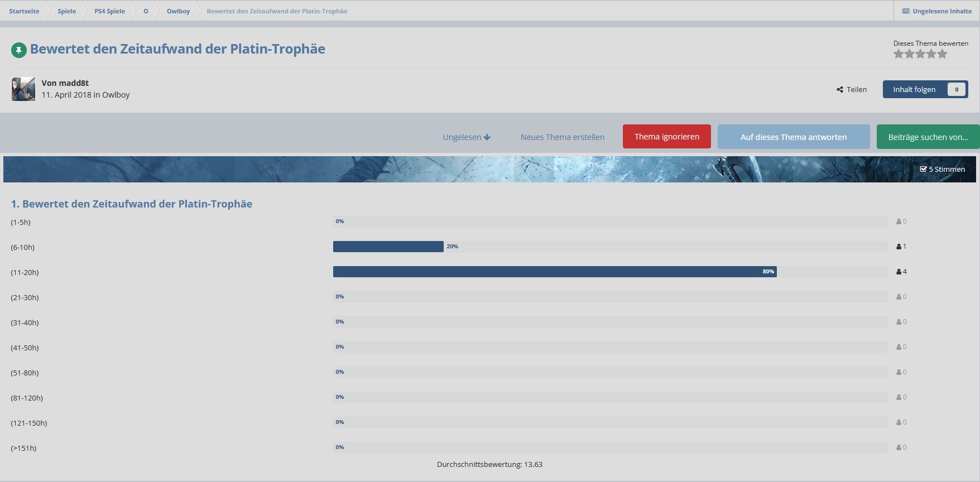This screenshot has width=980, height=482.
Task: Rate topic with the fifth star
Action: coord(943,54)
